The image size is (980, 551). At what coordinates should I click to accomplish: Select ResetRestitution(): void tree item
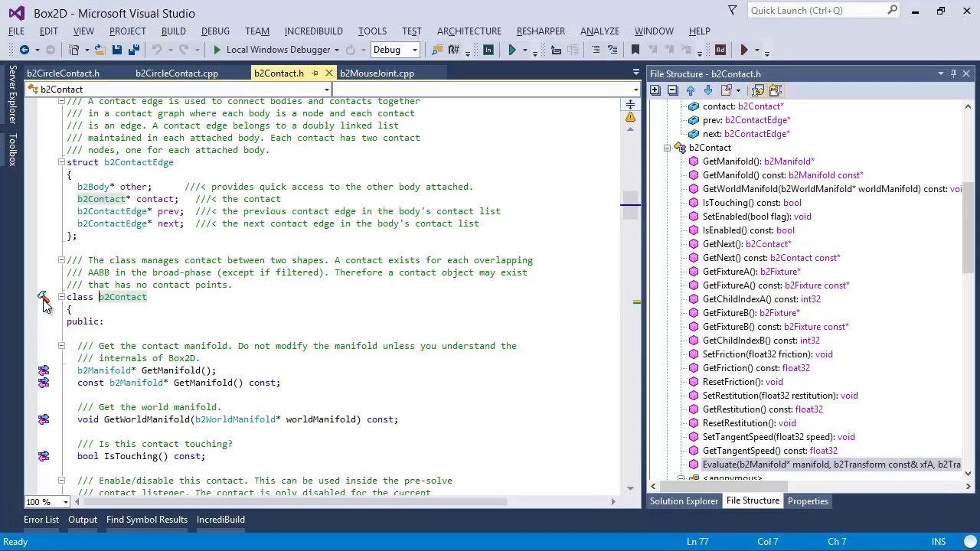tap(749, 423)
